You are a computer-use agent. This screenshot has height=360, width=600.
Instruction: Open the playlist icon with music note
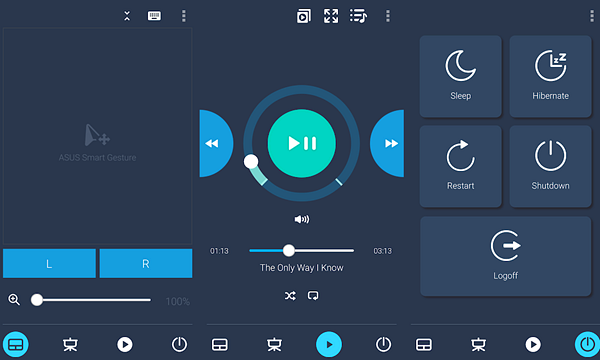click(358, 16)
